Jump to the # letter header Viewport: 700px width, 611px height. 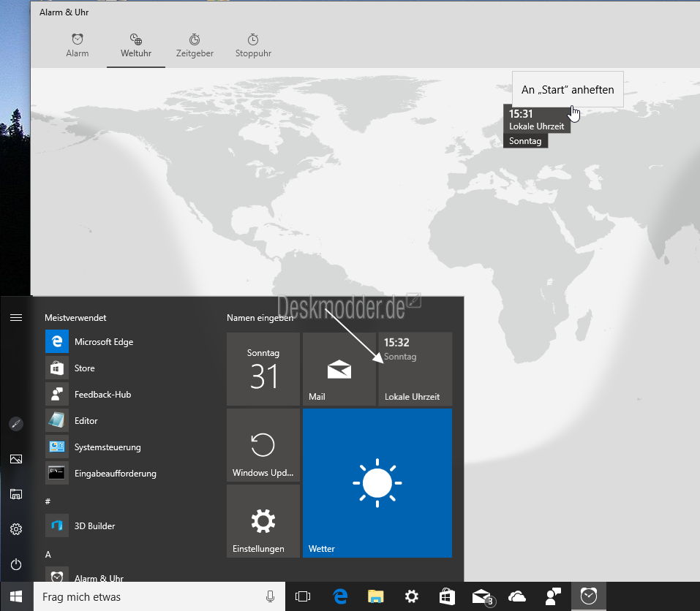point(48,501)
